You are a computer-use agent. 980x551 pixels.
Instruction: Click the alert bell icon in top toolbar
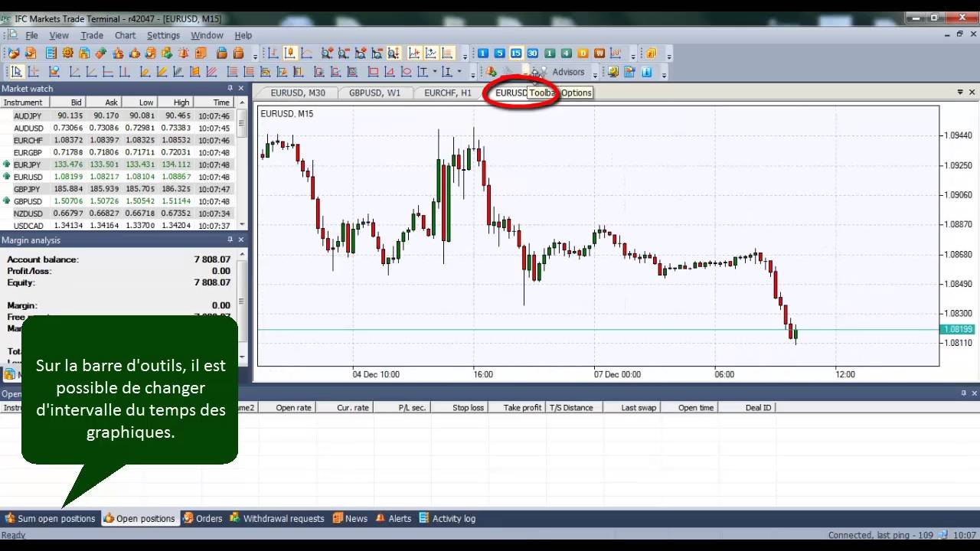click(184, 54)
